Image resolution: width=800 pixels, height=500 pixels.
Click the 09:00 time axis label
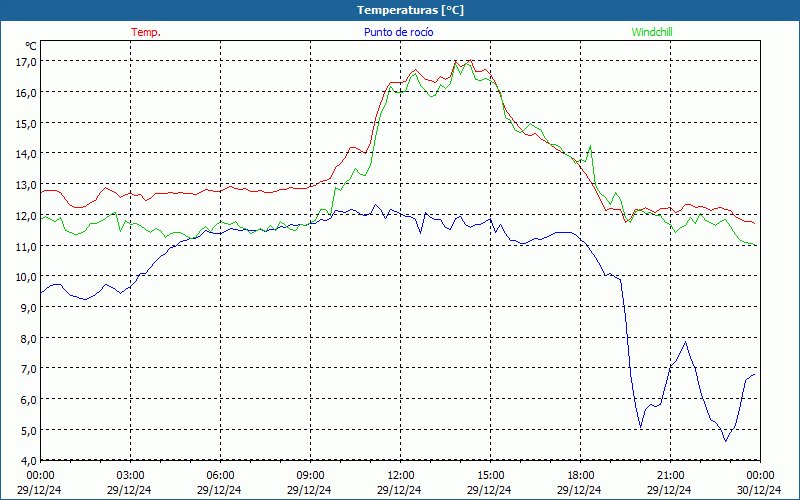(x=310, y=476)
